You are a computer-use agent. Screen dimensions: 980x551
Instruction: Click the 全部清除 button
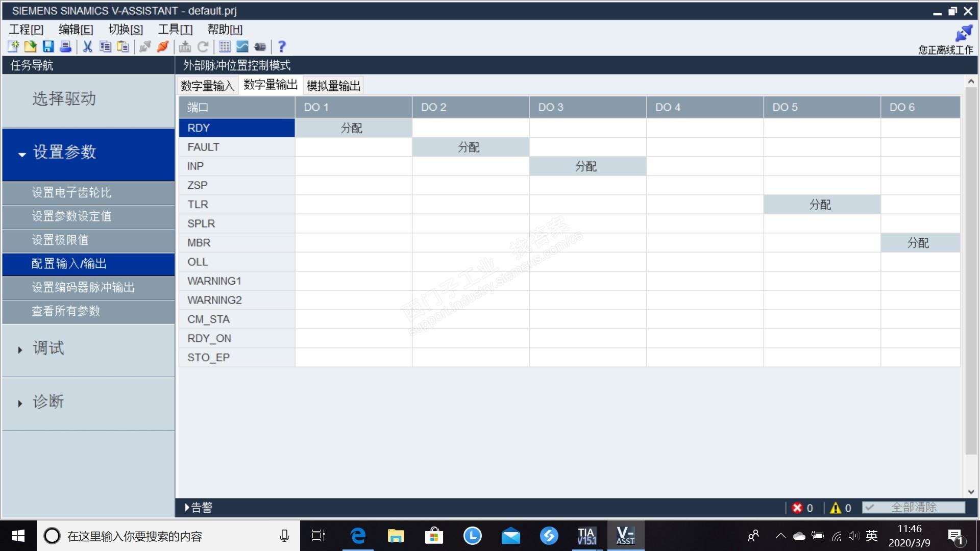coord(913,508)
